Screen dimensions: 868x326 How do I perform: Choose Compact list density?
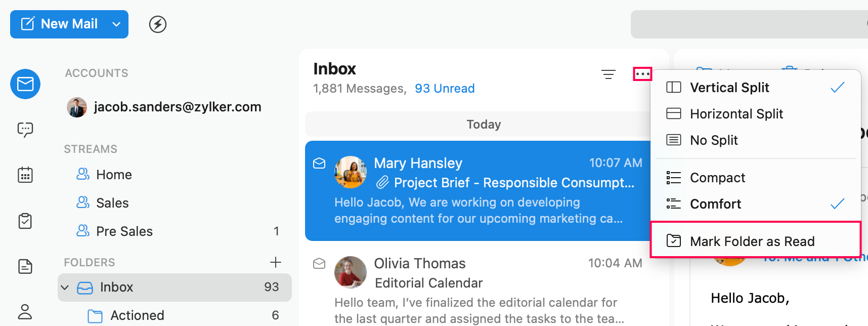coord(756,178)
